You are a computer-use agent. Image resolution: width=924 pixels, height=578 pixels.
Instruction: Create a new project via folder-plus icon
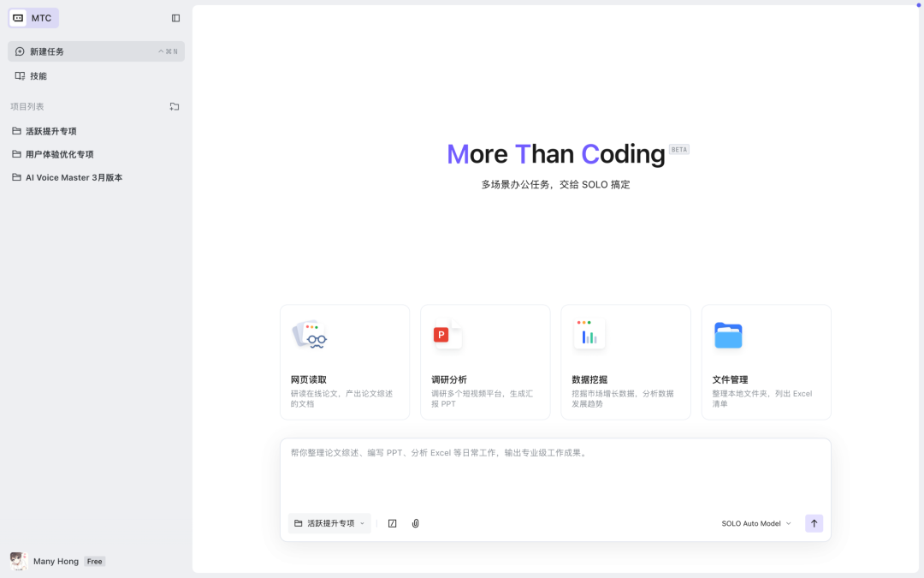tap(175, 106)
